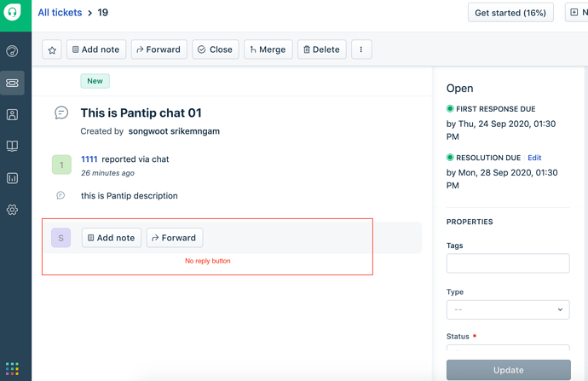The height and width of the screenshot is (381, 588).
Task: Open the app switcher grid icon
Action: tap(12, 368)
